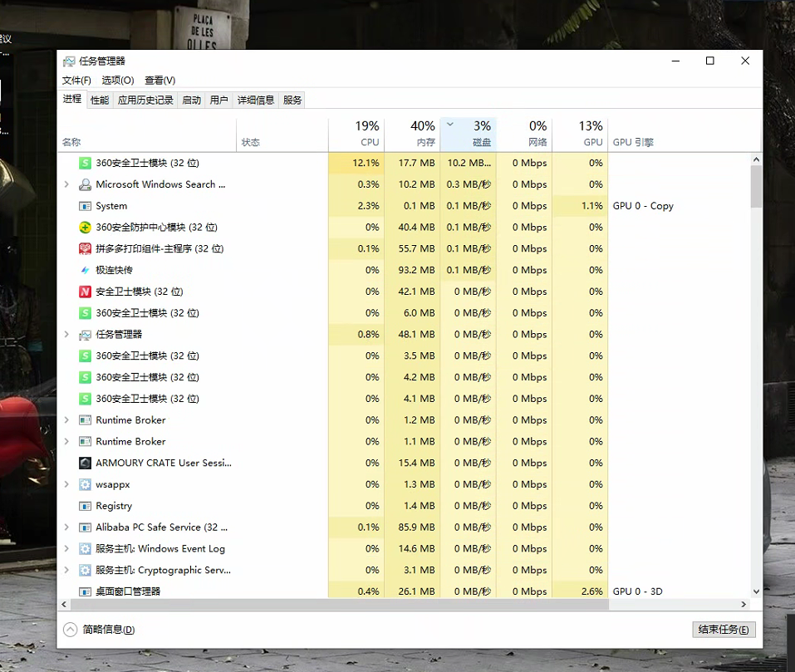Expand the Microsoft Windows Search process
795x672 pixels.
(x=66, y=184)
